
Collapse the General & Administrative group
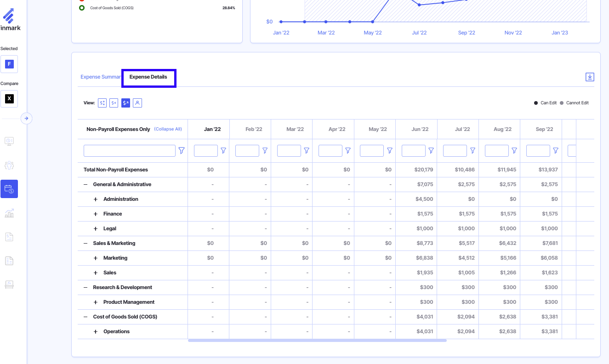pos(85,184)
